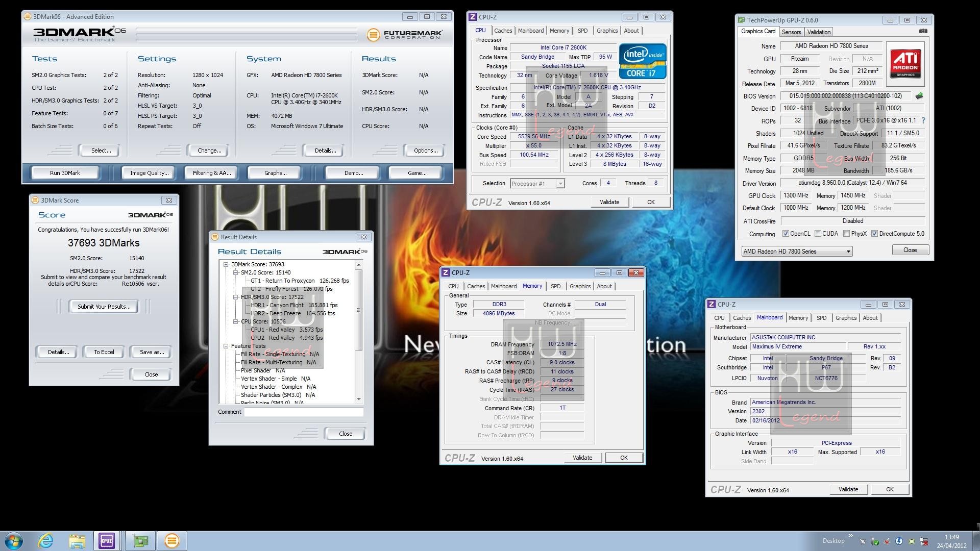Open the AMD Radeon HD 7800 Series dropdown
This screenshot has width=980, height=551.
point(797,252)
